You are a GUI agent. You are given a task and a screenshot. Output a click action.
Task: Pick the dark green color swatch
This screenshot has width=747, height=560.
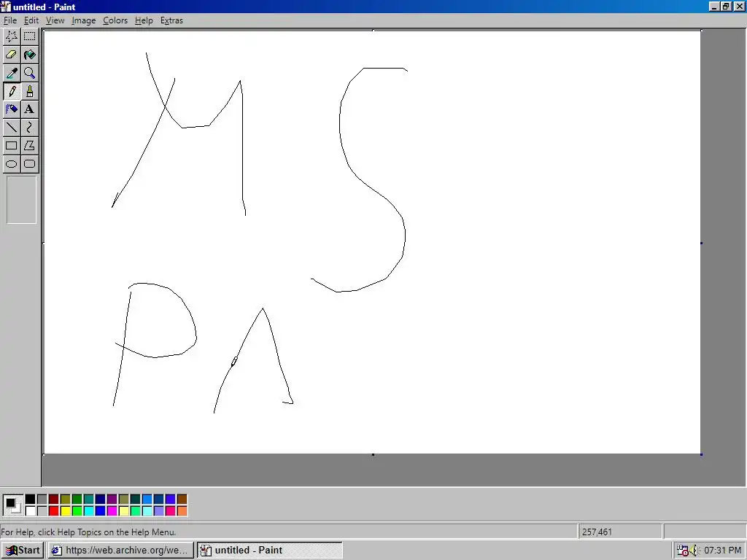click(77, 499)
